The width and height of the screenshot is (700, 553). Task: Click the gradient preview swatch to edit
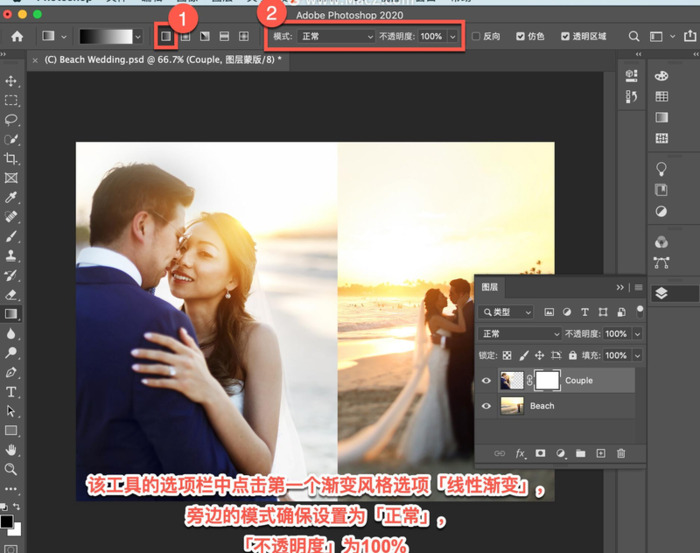click(106, 37)
